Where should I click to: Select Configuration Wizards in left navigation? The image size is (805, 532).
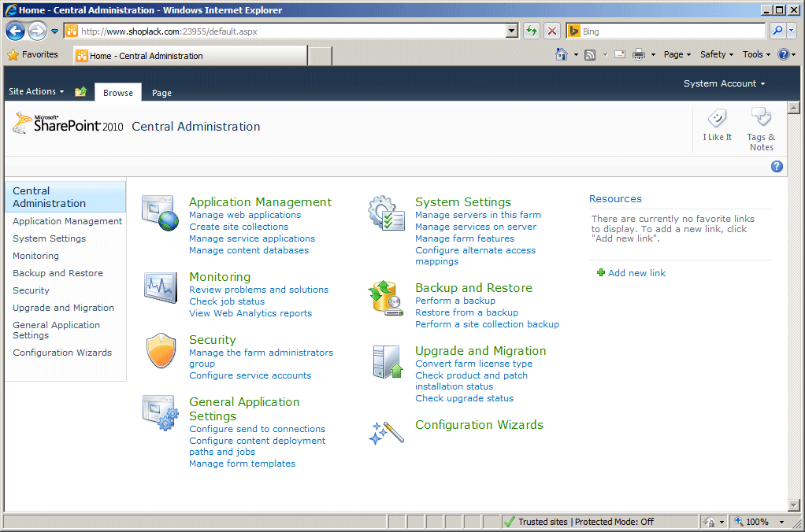pyautogui.click(x=62, y=353)
